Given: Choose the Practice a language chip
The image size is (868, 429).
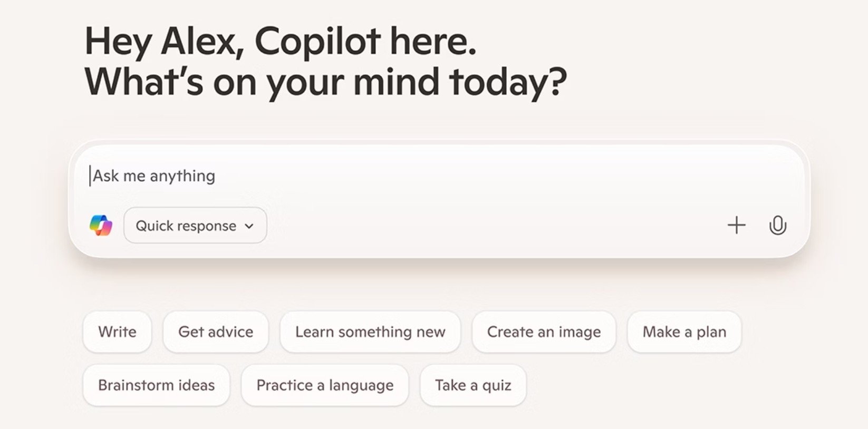Looking at the screenshot, I should (x=325, y=385).
